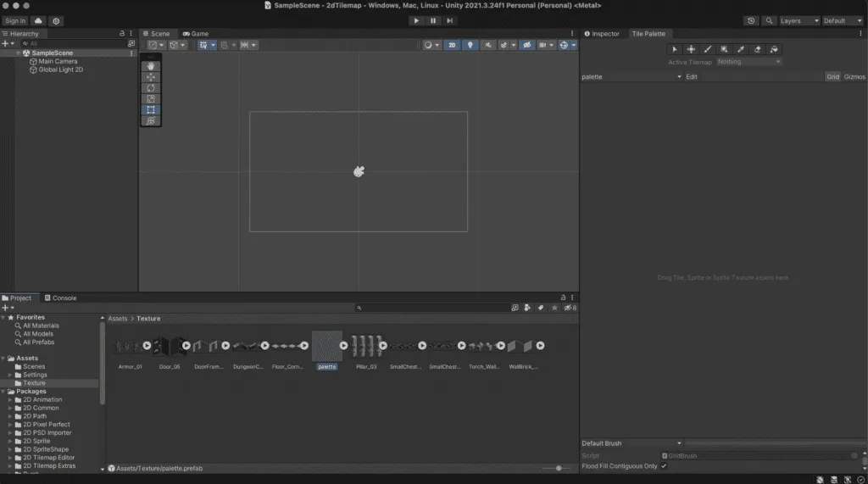
Task: Click the Sign in button
Action: [x=15, y=20]
